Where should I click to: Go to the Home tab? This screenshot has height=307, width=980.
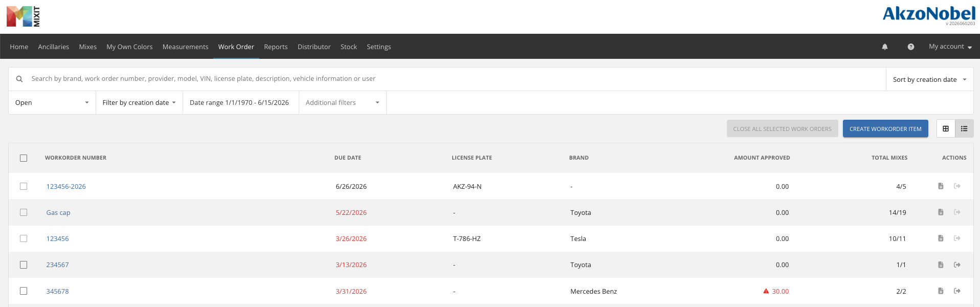pyautogui.click(x=19, y=47)
